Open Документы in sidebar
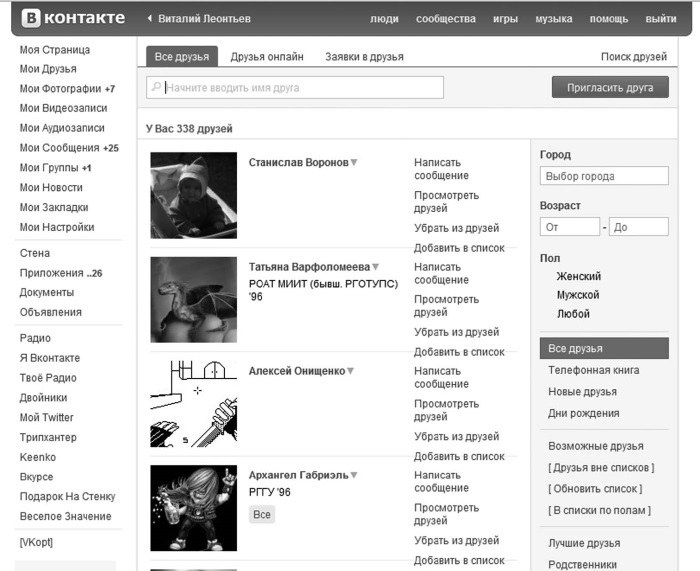The image size is (700, 571). coord(46,292)
